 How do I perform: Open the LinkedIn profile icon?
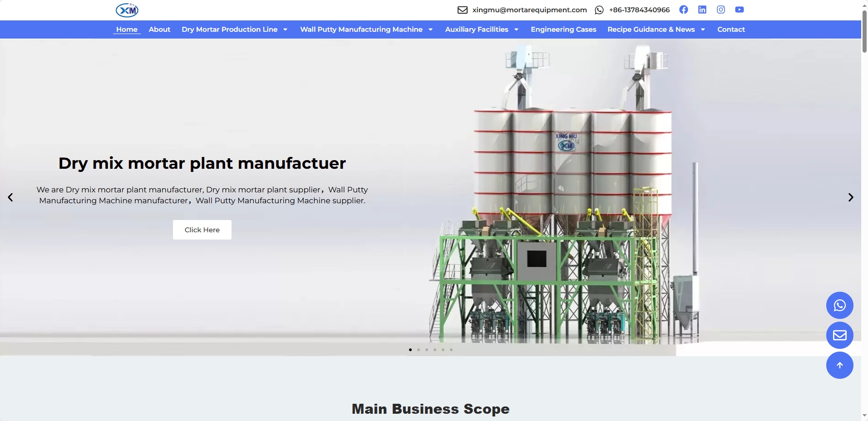(702, 10)
